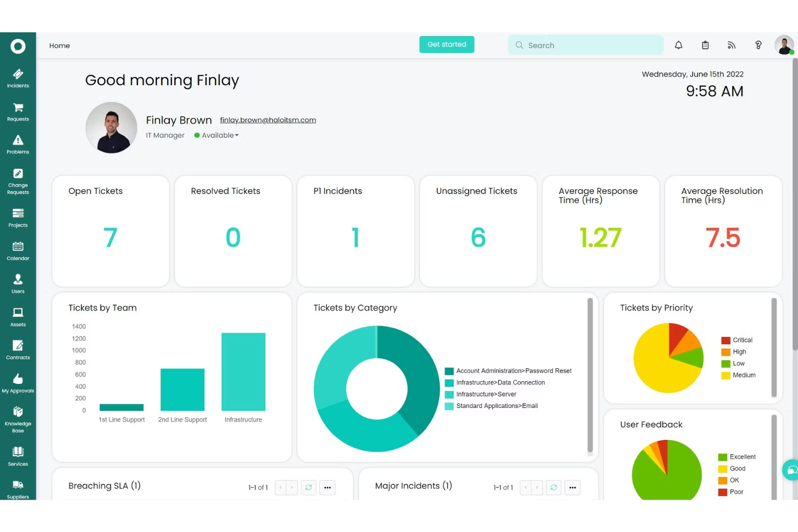Expand the Major Incidents ellipsis menu

572,487
